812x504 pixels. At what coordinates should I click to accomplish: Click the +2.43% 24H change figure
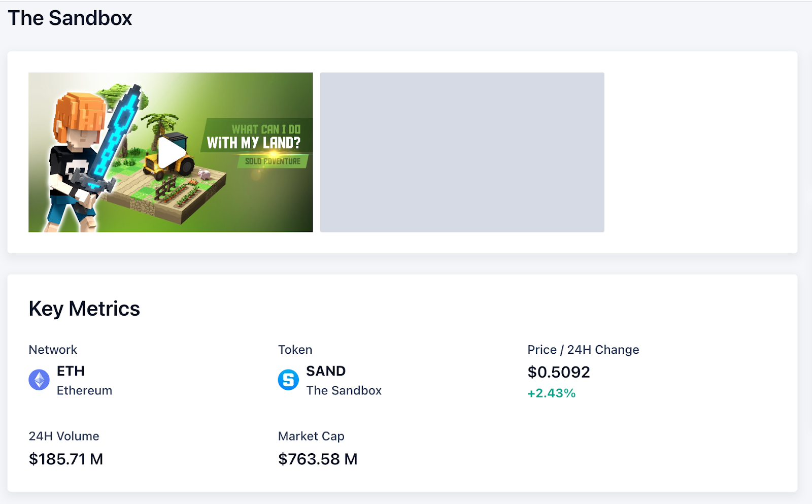[551, 393]
